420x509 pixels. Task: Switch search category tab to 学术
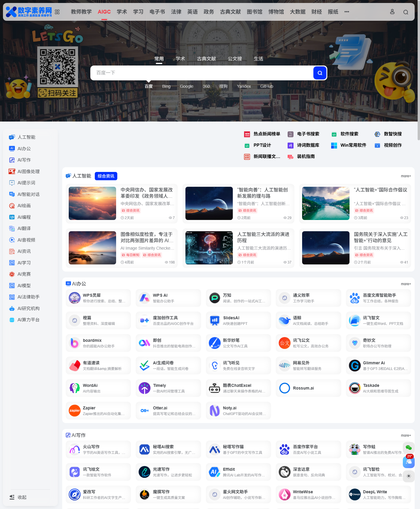(180, 59)
